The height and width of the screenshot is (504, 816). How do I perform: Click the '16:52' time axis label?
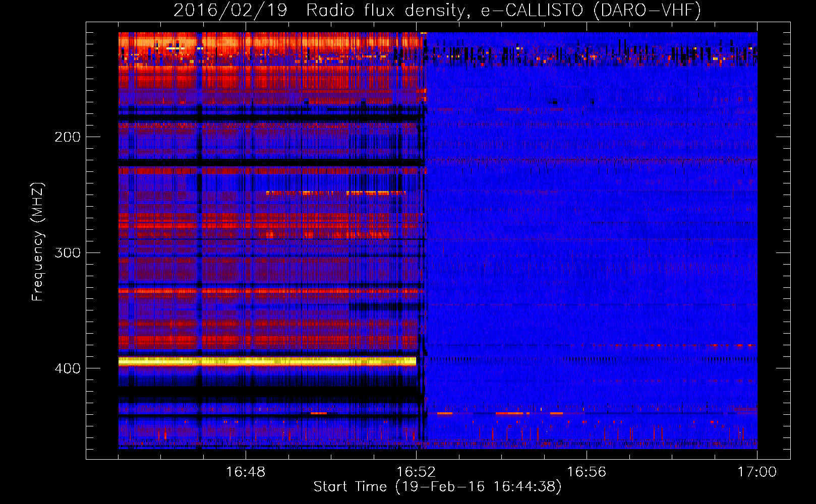[x=416, y=472]
